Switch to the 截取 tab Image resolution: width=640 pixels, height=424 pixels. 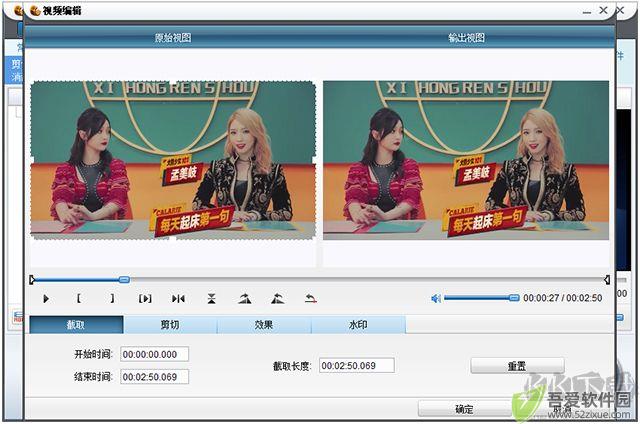(76, 324)
